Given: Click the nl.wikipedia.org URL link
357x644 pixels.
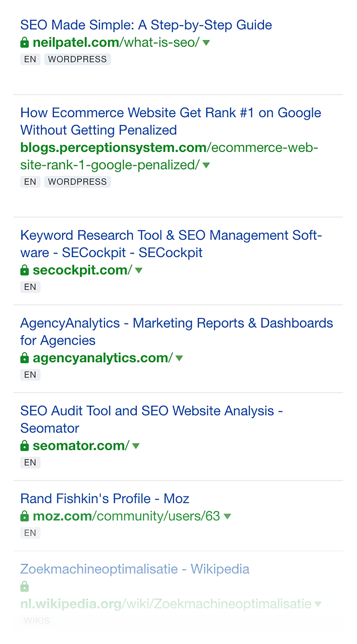Looking at the screenshot, I should click(x=166, y=604).
